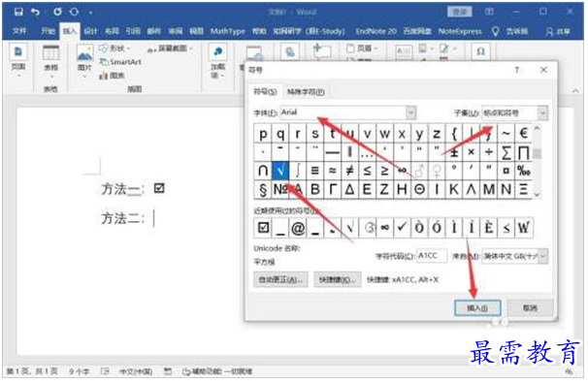Select the approximately equal ≈ symbol
The height and width of the screenshot is (383, 588).
(332, 171)
